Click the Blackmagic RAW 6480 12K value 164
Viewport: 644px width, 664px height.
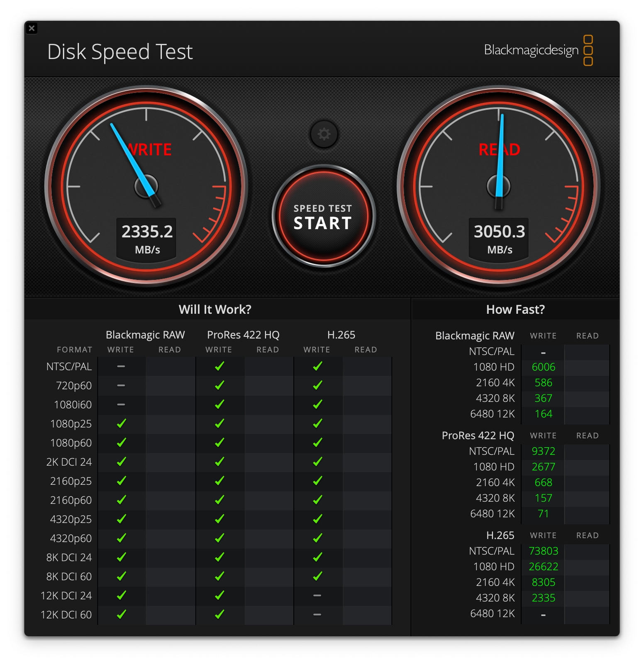point(543,414)
